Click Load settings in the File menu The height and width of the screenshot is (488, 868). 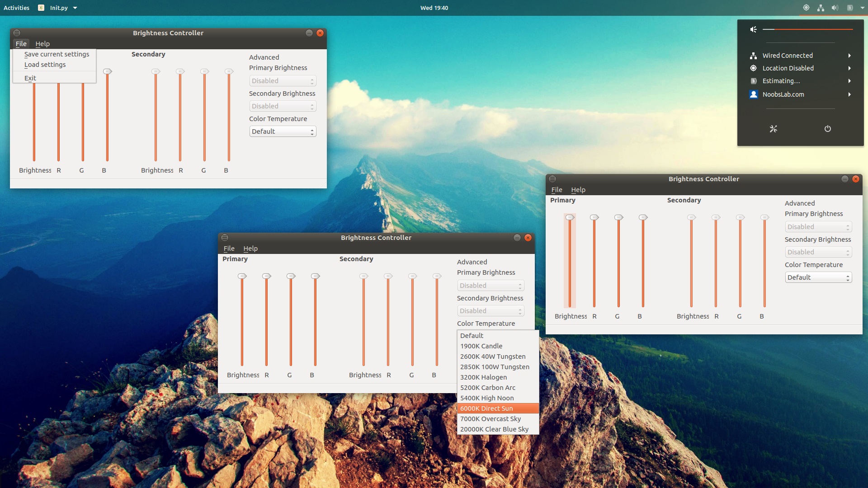[45, 65]
